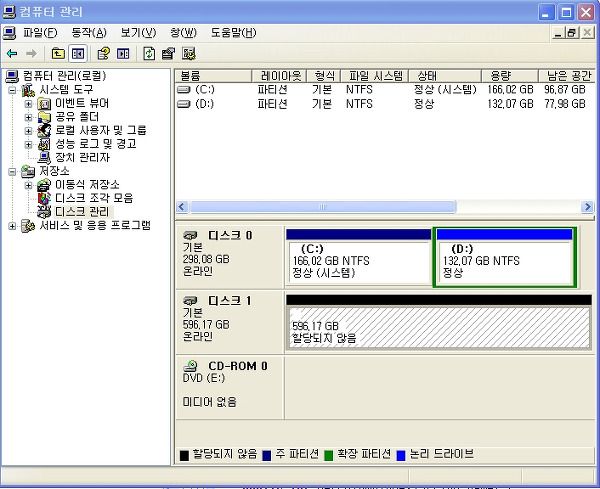This screenshot has height=489, width=600.
Task: Sort by the 파일 시스템 column header
Action: 375,76
